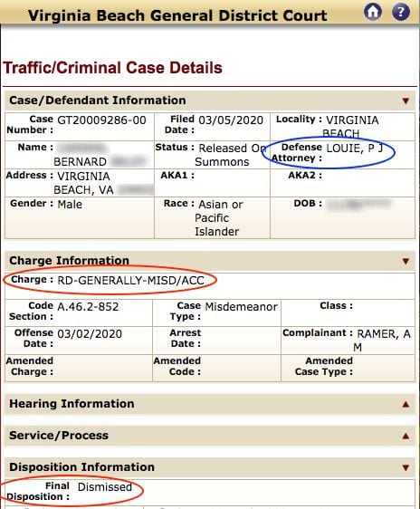
Task: Expand the Service/Process section arrow
Action: 406,436
